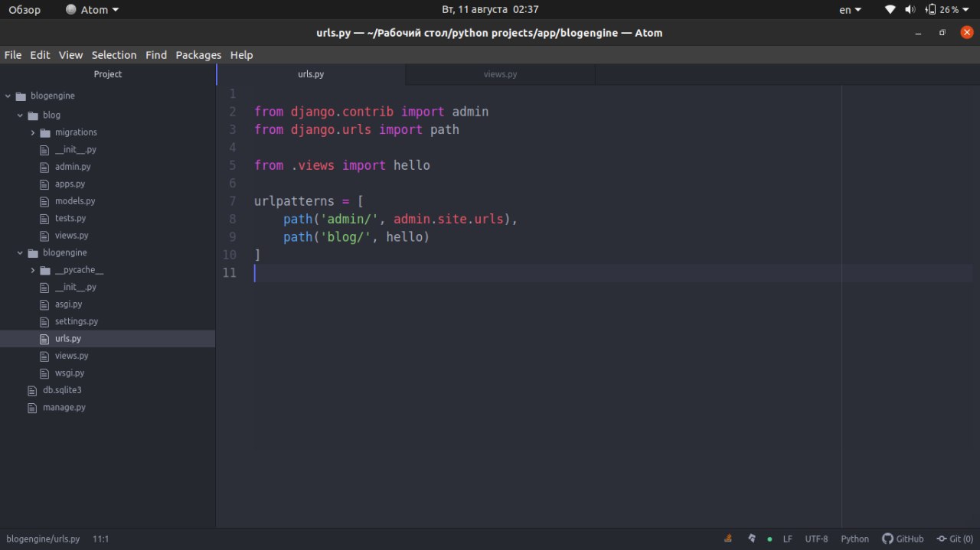Click the folder icon of migrations
The height and width of the screenshot is (550, 980).
(45, 132)
